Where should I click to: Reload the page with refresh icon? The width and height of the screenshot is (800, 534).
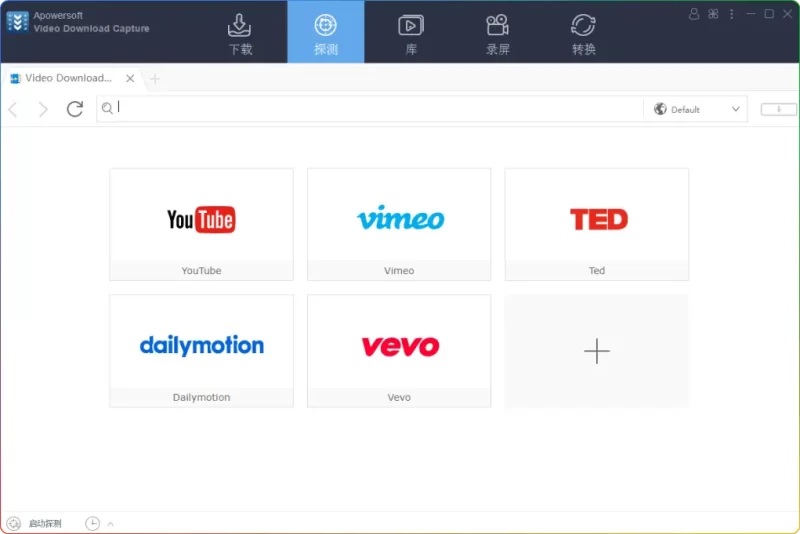click(75, 109)
